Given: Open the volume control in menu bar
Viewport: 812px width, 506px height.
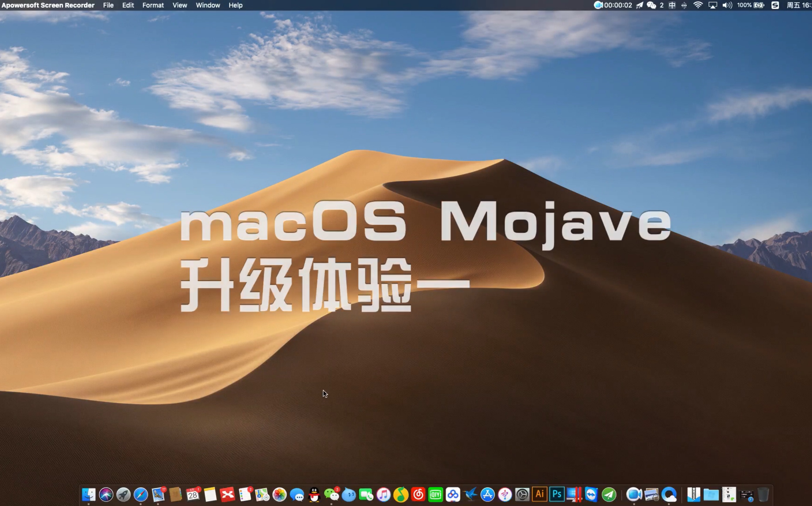Looking at the screenshot, I should pos(727,5).
